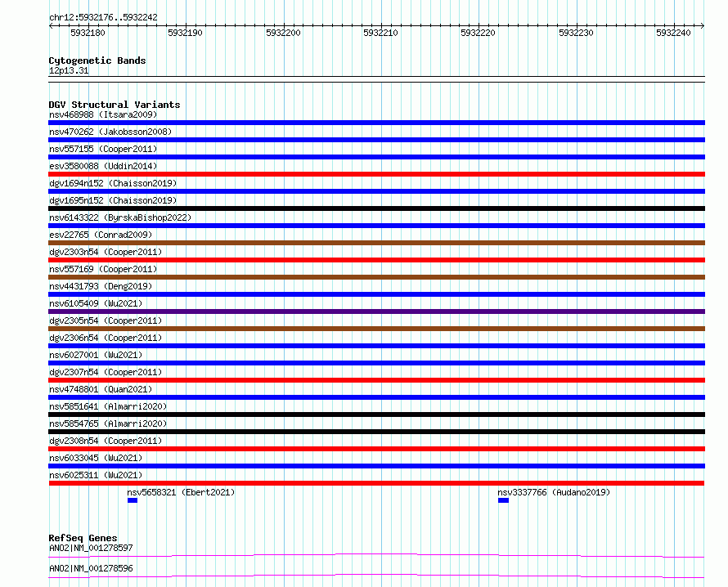The width and height of the screenshot is (728, 587).
Task: Select the brown bar under esv22765
Action: coord(376,243)
